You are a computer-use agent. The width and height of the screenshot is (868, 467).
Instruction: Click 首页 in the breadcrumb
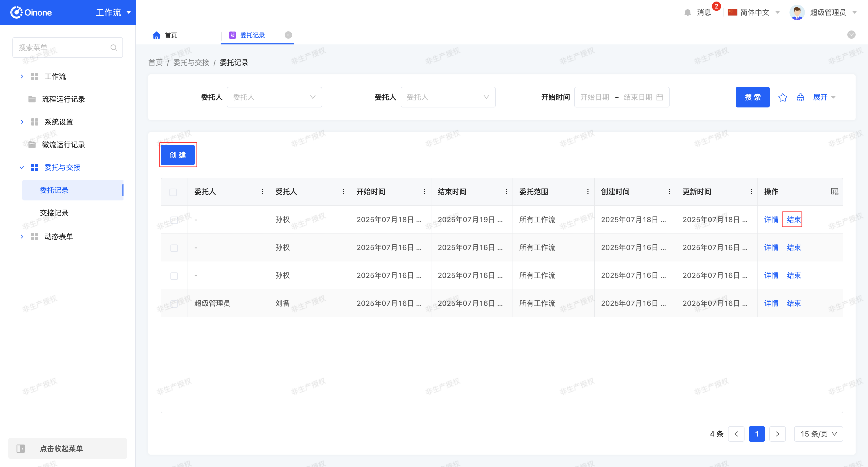tap(155, 62)
